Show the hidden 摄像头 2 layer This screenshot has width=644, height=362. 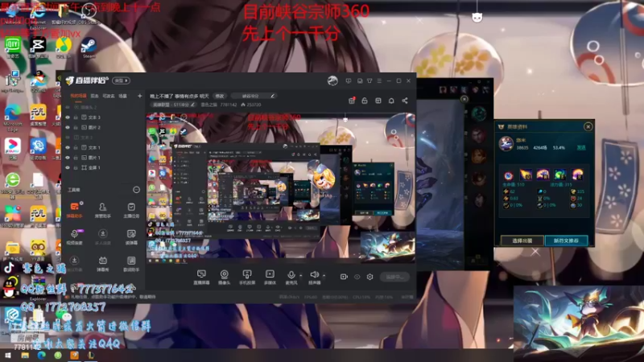(x=68, y=107)
